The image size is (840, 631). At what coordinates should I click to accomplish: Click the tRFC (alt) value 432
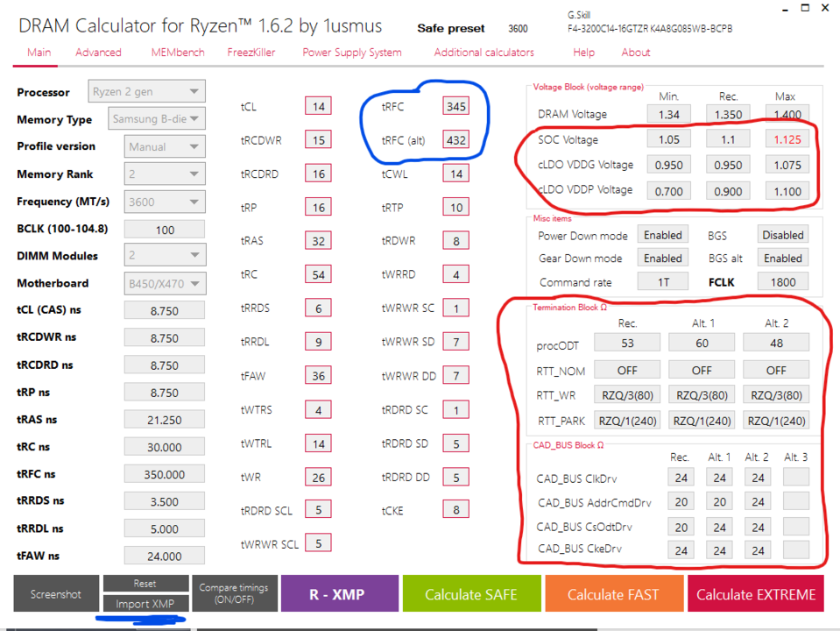click(x=456, y=140)
